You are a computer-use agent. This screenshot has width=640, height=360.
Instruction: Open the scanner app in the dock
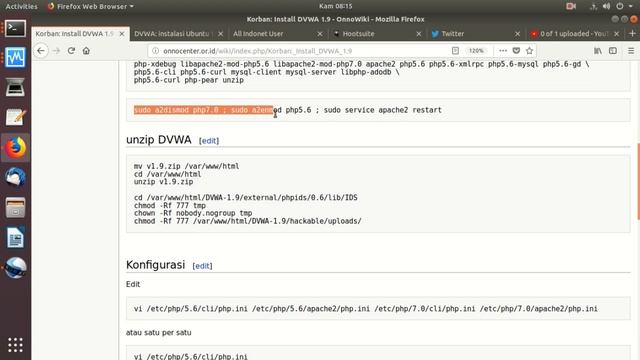[15, 87]
